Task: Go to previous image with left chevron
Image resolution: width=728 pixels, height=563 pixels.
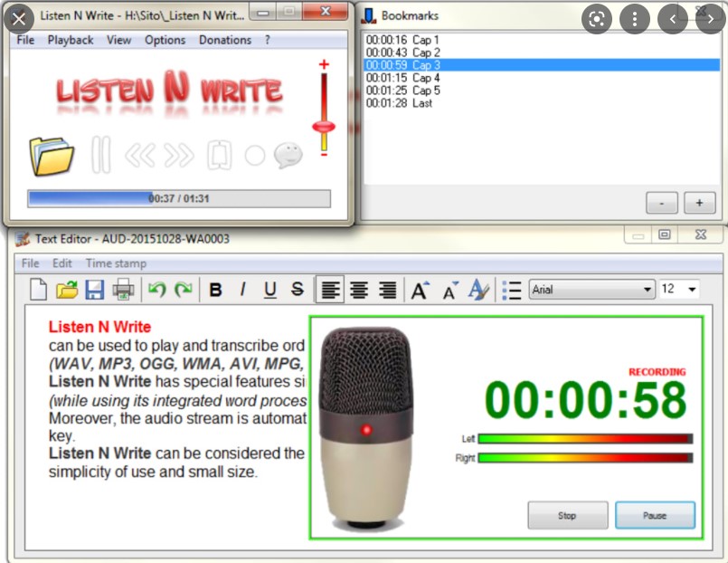Action: pos(673,19)
